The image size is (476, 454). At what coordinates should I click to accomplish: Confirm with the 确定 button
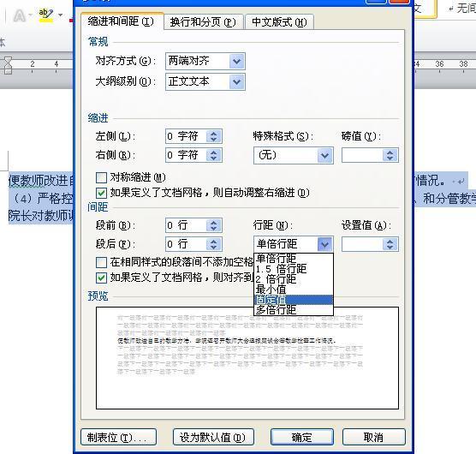pyautogui.click(x=302, y=438)
